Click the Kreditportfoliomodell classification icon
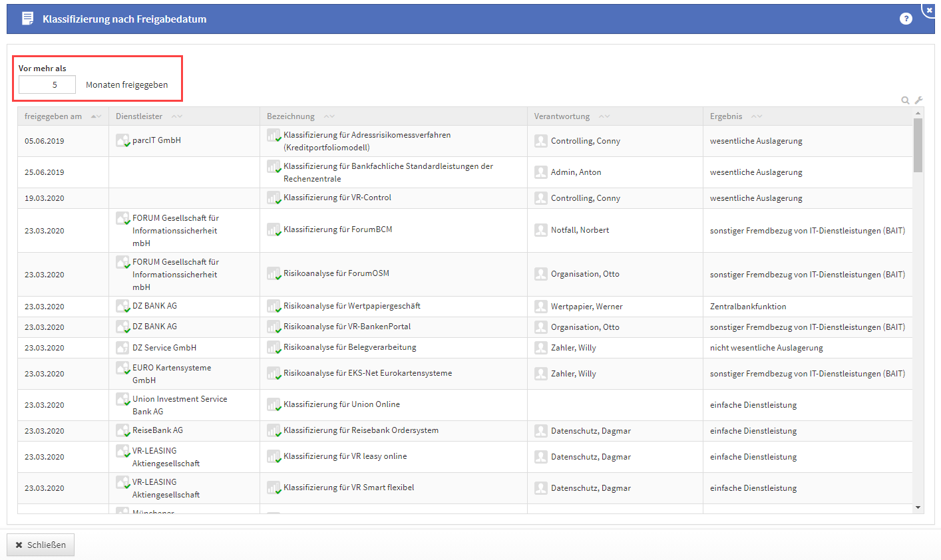 274,135
